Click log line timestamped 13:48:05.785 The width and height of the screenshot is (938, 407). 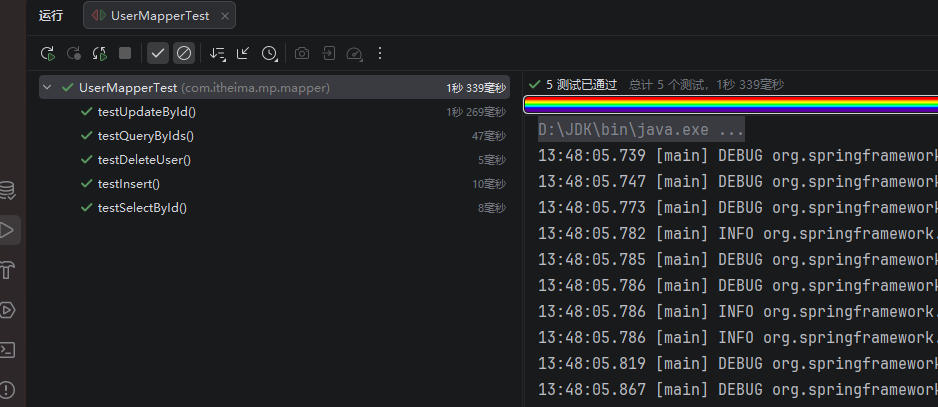(738, 259)
